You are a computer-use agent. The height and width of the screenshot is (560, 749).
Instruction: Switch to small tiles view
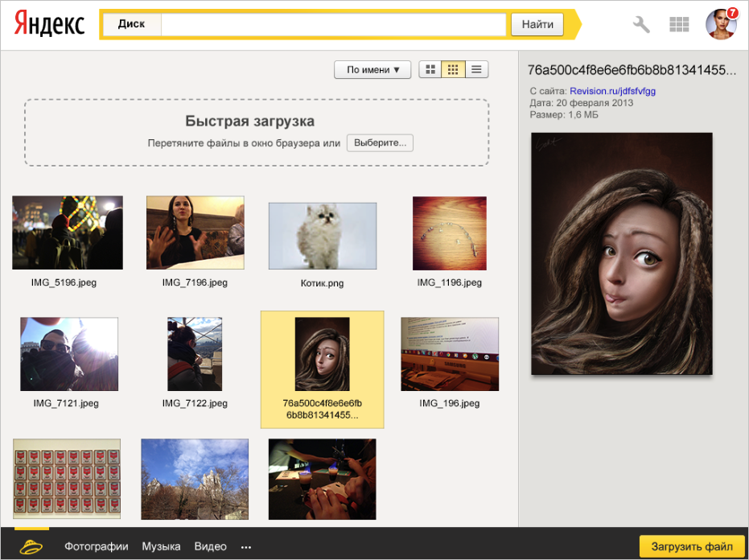tap(453, 70)
